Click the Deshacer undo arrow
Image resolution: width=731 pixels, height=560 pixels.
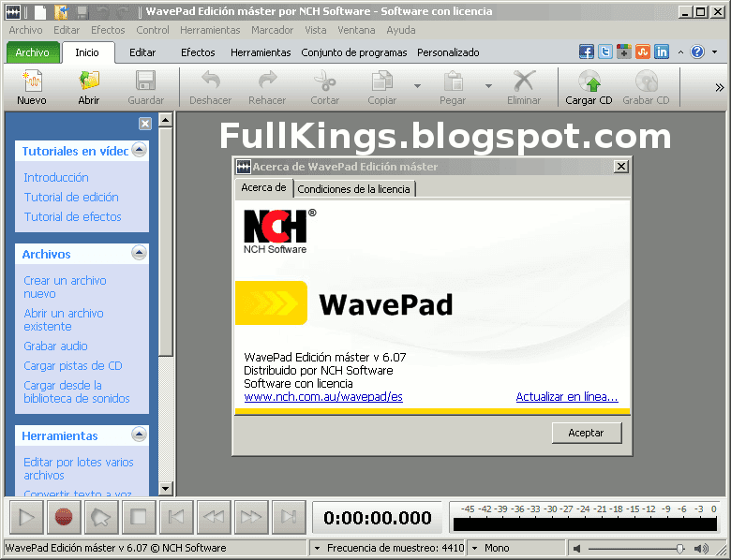click(210, 81)
